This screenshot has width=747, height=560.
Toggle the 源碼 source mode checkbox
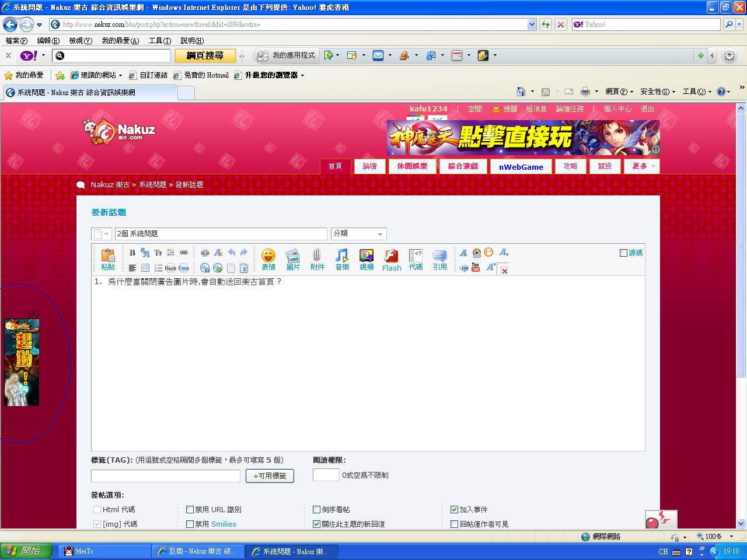623,253
